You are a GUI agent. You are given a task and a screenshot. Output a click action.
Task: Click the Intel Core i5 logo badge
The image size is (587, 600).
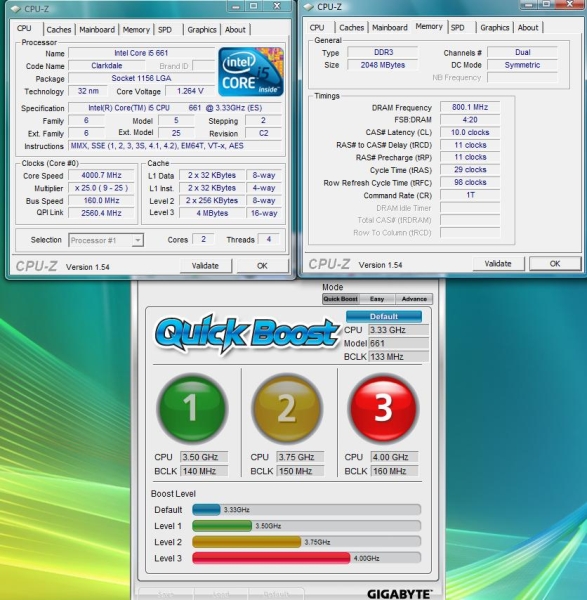(251, 72)
